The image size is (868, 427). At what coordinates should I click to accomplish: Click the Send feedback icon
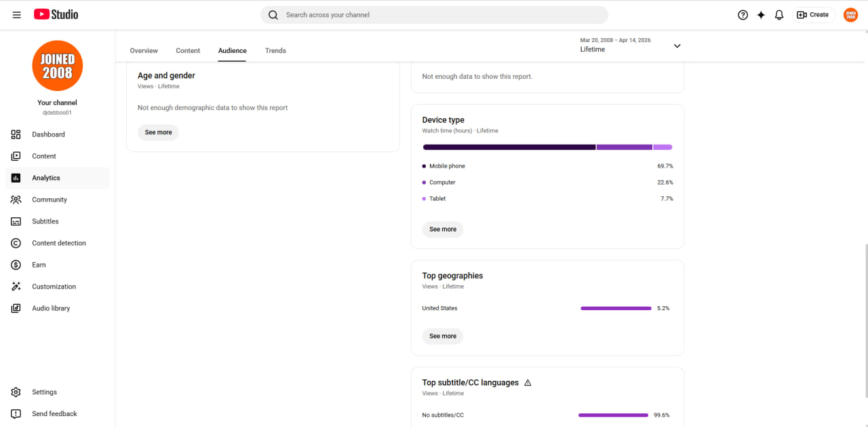[16, 414]
